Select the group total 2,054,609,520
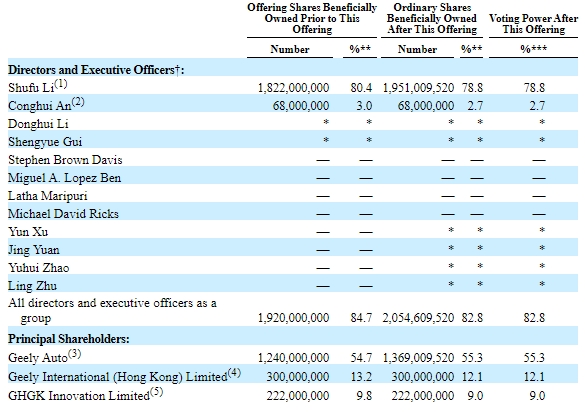 [418, 318]
